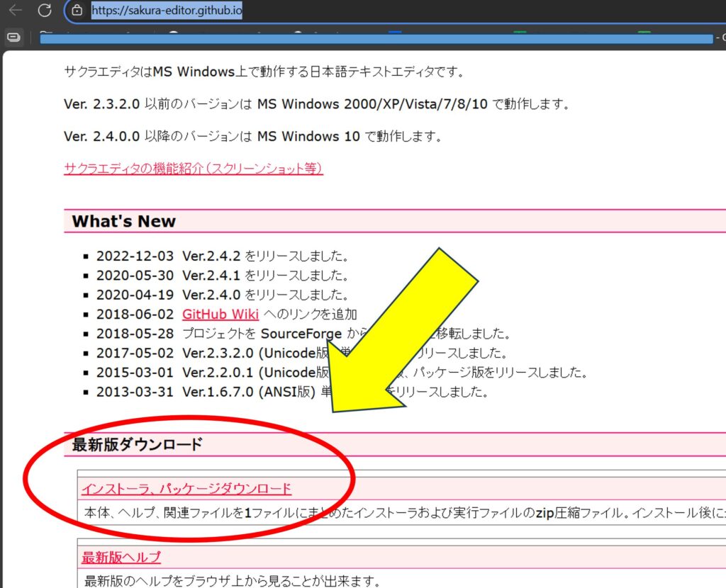Click the 2020-04-19 Ver.2.4.0 release entry
Image resolution: width=726 pixels, height=588 pixels.
pos(221,295)
